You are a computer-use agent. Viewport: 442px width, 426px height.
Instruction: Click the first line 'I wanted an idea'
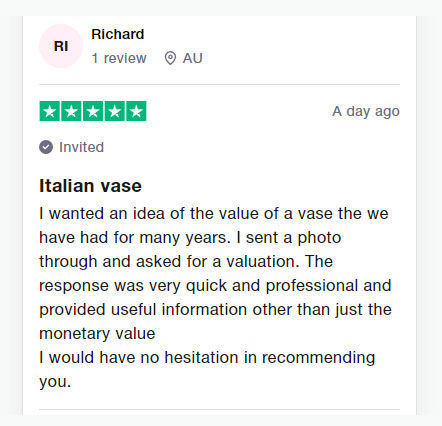pos(214,214)
